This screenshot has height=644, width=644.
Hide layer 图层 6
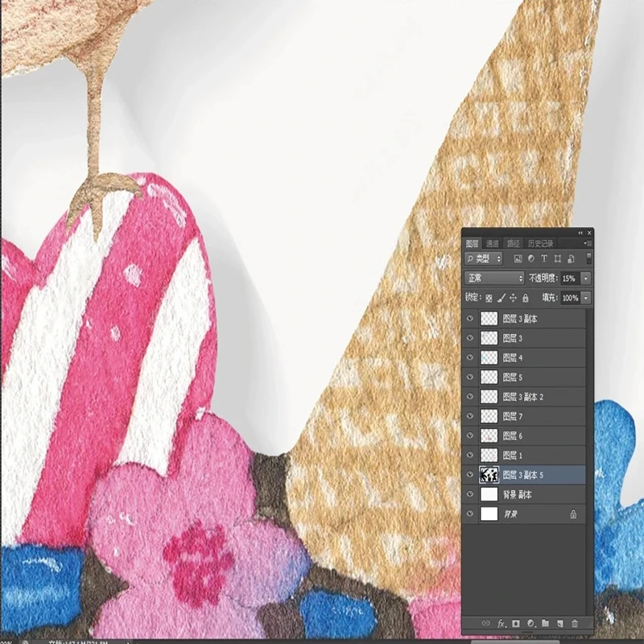[x=470, y=436]
